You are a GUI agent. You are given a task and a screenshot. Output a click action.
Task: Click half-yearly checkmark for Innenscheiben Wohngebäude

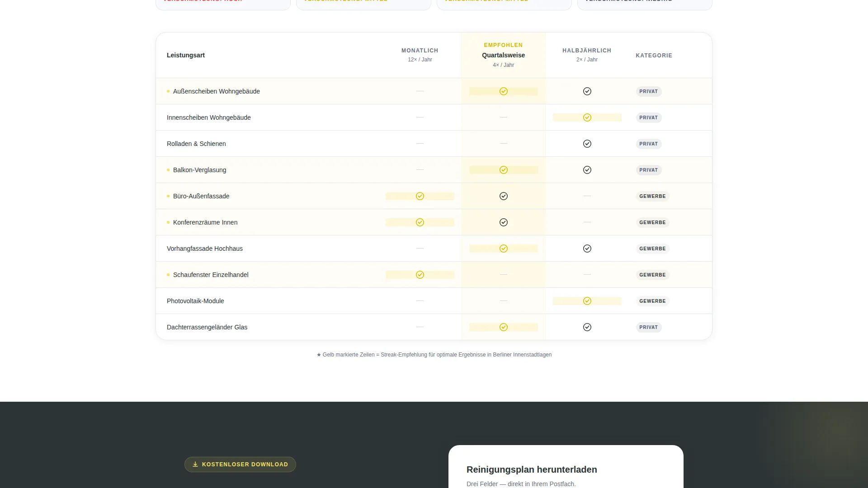point(587,117)
